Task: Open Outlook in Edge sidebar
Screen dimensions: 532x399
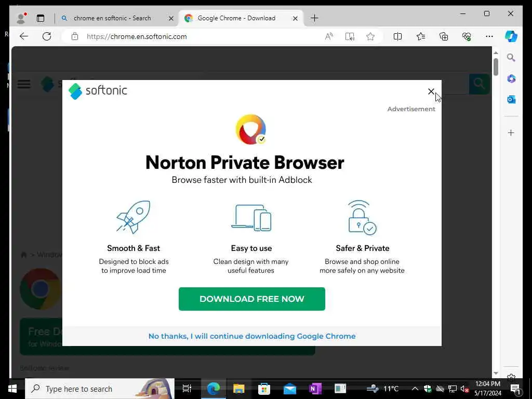Action: pyautogui.click(x=511, y=99)
